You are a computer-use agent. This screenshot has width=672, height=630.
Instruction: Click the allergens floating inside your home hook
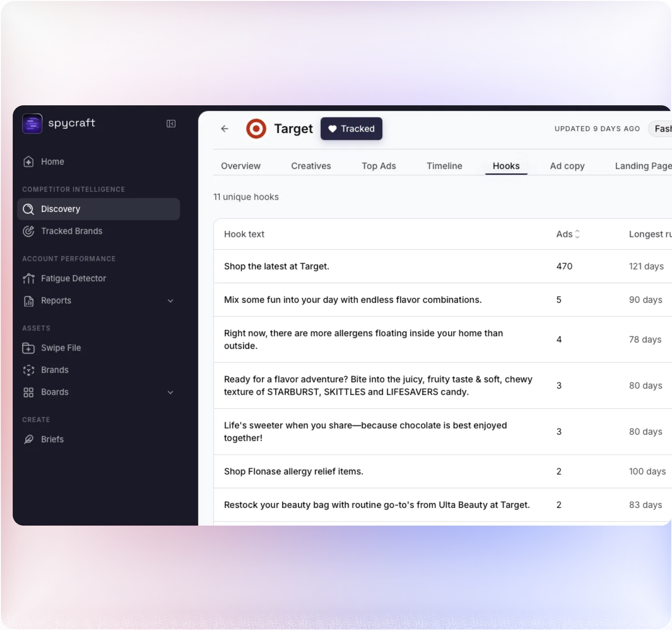point(363,340)
